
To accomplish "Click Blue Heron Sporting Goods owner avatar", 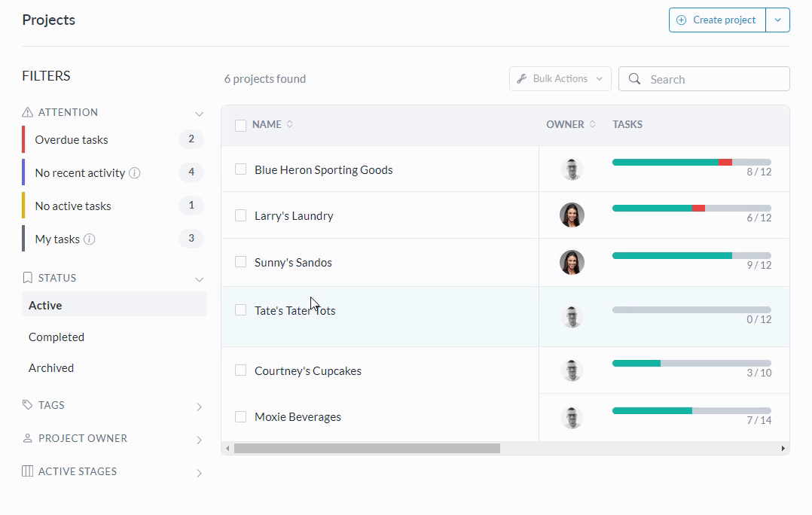I will [x=572, y=169].
